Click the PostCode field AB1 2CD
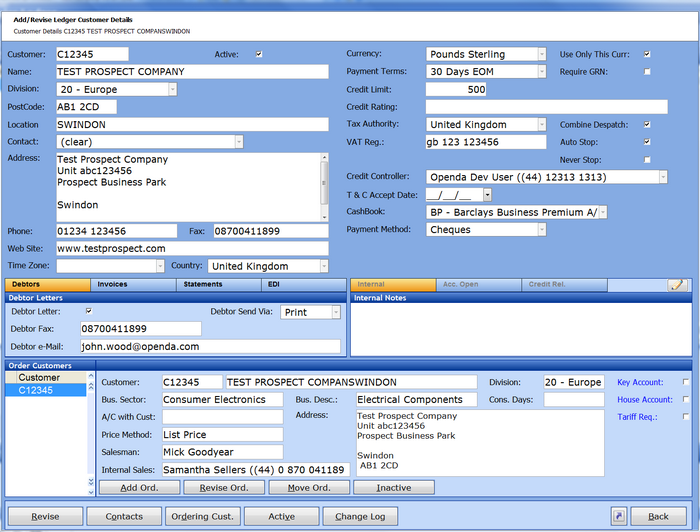 [x=86, y=107]
